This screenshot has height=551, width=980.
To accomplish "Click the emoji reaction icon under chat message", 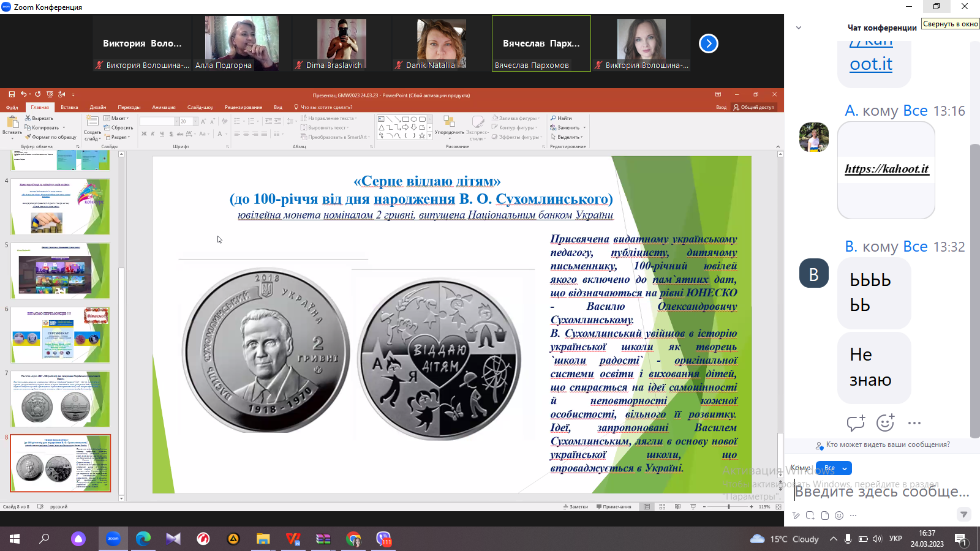I will 885,423.
